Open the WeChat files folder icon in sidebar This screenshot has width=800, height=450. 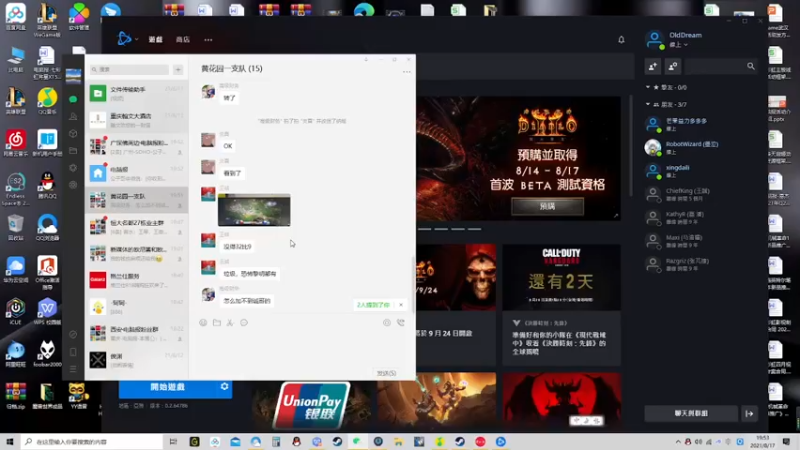point(73,151)
